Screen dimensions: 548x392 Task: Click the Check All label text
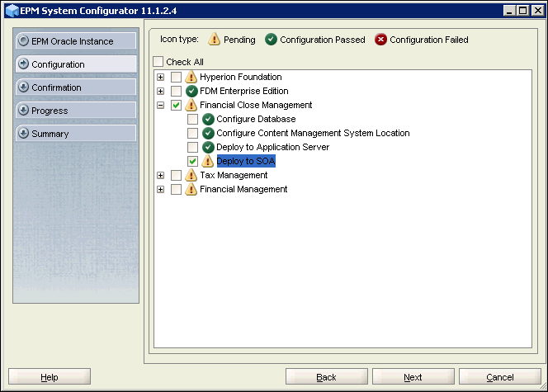tap(185, 62)
